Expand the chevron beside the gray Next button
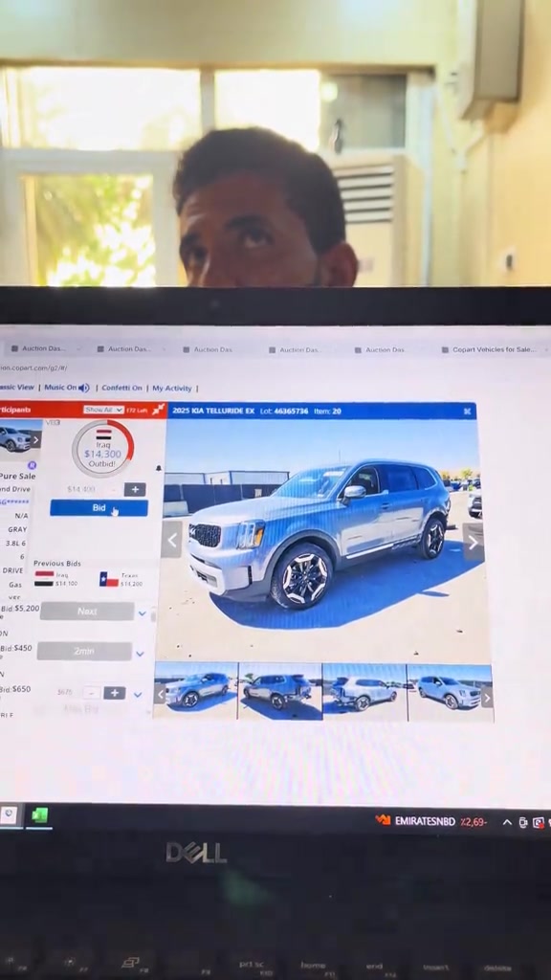The height and width of the screenshot is (980, 551). pyautogui.click(x=142, y=613)
